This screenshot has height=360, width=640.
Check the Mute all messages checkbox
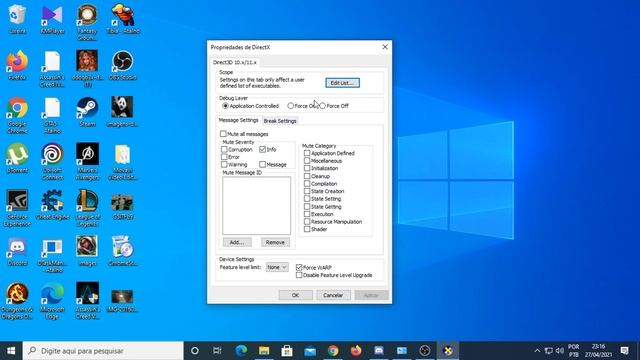(223, 134)
